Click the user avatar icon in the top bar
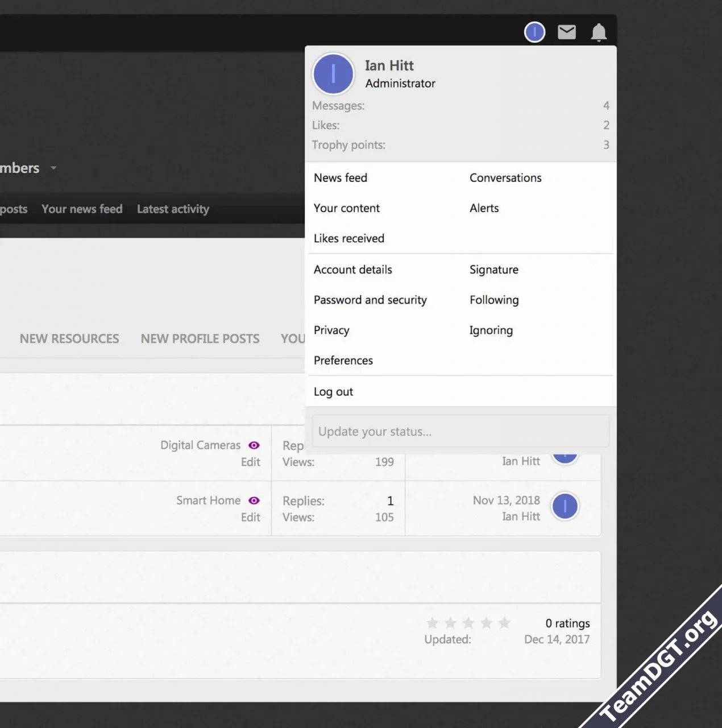This screenshot has width=722, height=728. (x=534, y=32)
